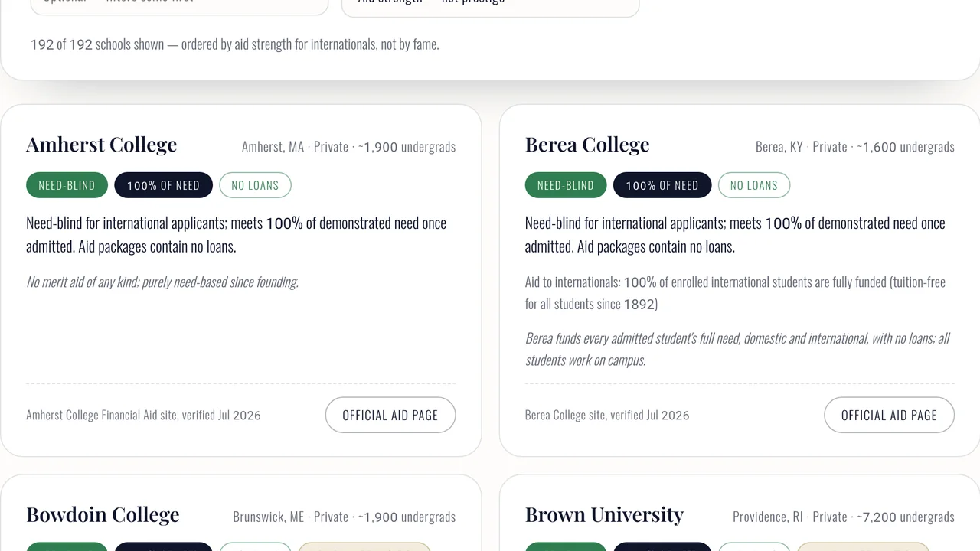Click 'Berea College site, verified Jul 2026' source
The height and width of the screenshot is (551, 980).
[607, 415]
